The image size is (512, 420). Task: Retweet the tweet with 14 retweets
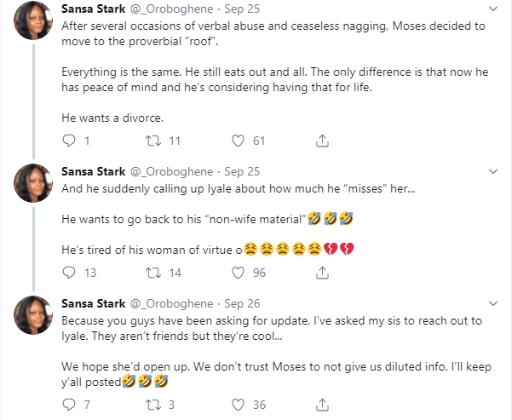click(x=153, y=273)
